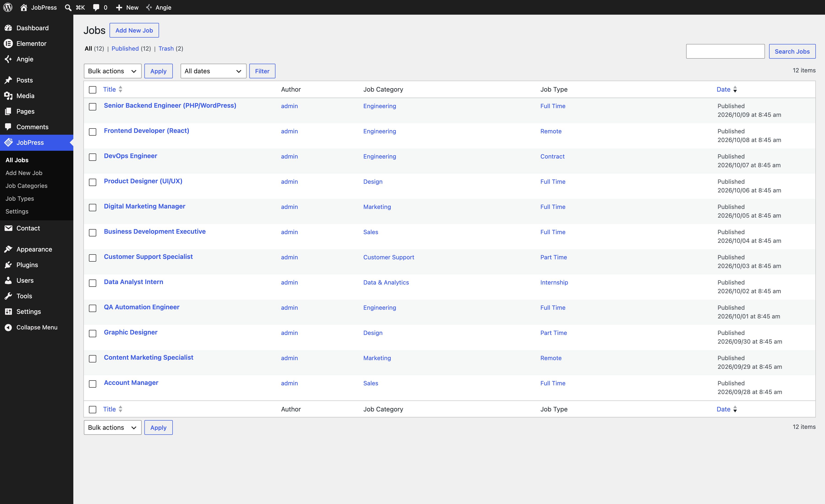The width and height of the screenshot is (825, 504).
Task: Check the Senior Backend Engineer row
Action: pyautogui.click(x=93, y=107)
